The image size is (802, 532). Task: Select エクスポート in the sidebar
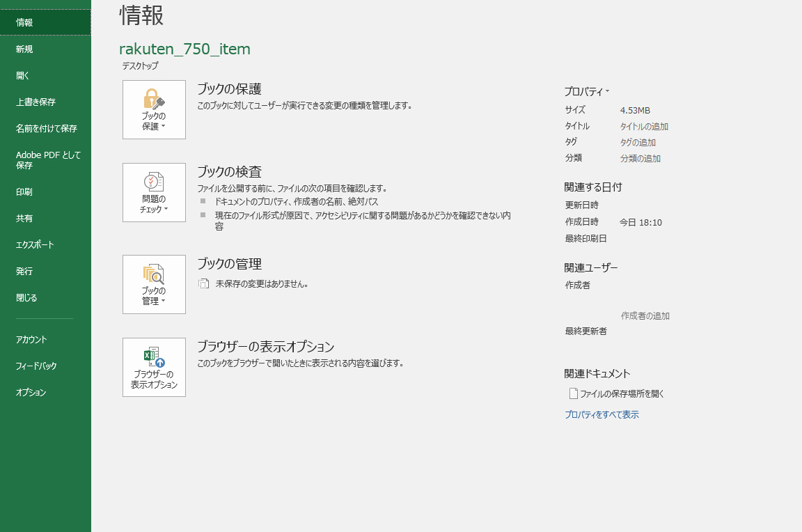click(45, 245)
